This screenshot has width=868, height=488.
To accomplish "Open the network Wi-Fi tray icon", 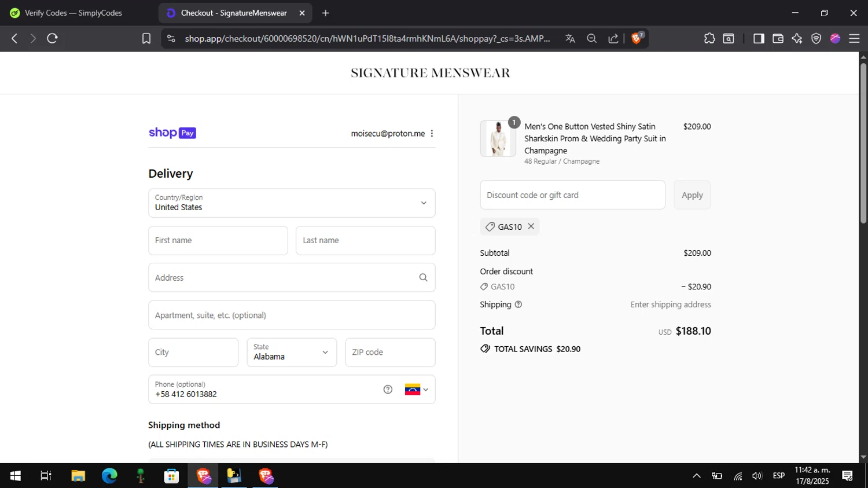I will (738, 476).
